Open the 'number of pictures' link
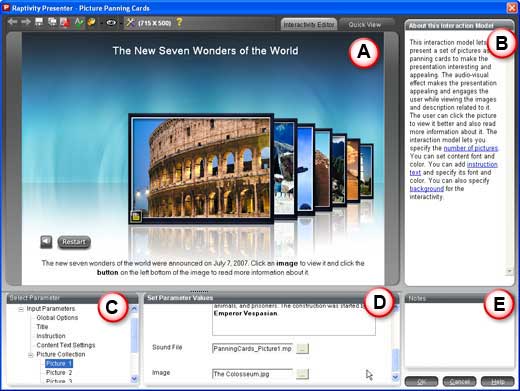This screenshot has height=391, width=520. [471, 148]
